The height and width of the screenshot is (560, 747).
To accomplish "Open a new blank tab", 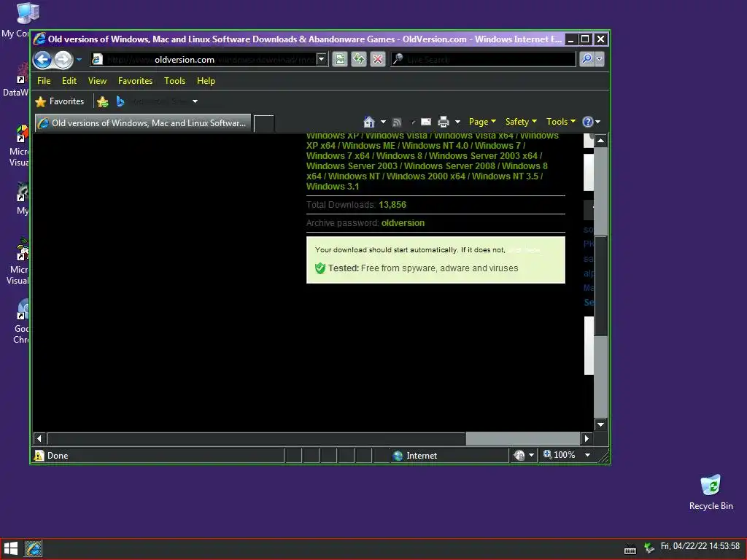I will pos(264,123).
